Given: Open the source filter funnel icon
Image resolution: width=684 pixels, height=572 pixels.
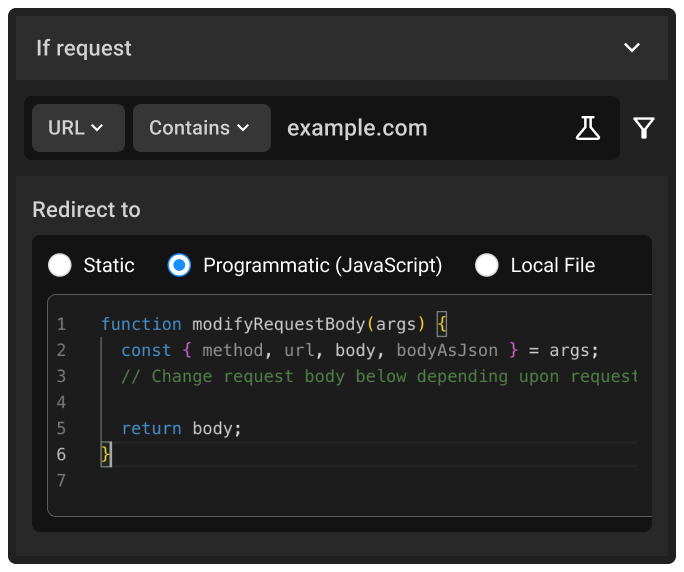Looking at the screenshot, I should 643,128.
